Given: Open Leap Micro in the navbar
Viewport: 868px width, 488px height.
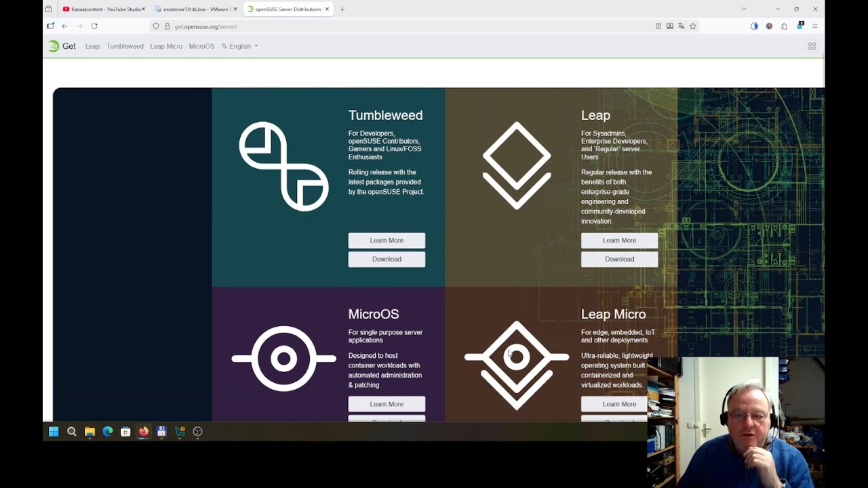Looking at the screenshot, I should [x=166, y=46].
